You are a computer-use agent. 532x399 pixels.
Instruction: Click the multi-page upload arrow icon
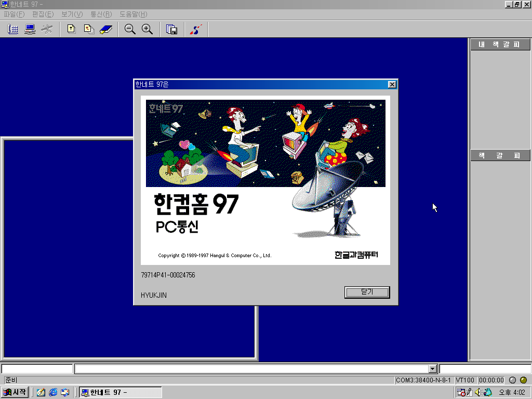point(89,29)
